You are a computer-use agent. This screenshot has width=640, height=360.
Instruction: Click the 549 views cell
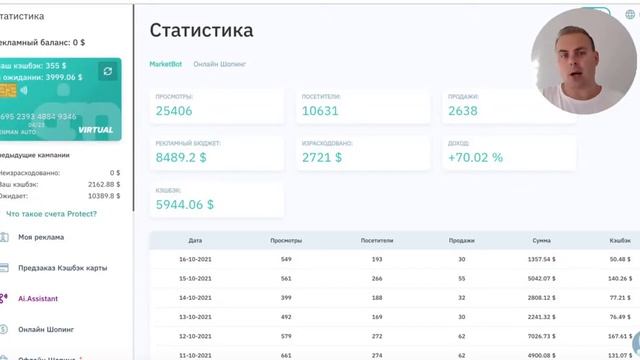point(286,259)
